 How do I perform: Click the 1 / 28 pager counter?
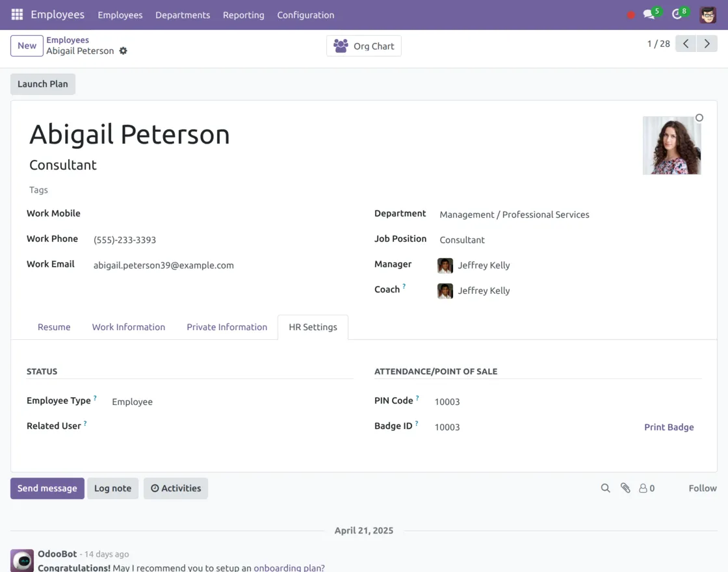tap(658, 44)
